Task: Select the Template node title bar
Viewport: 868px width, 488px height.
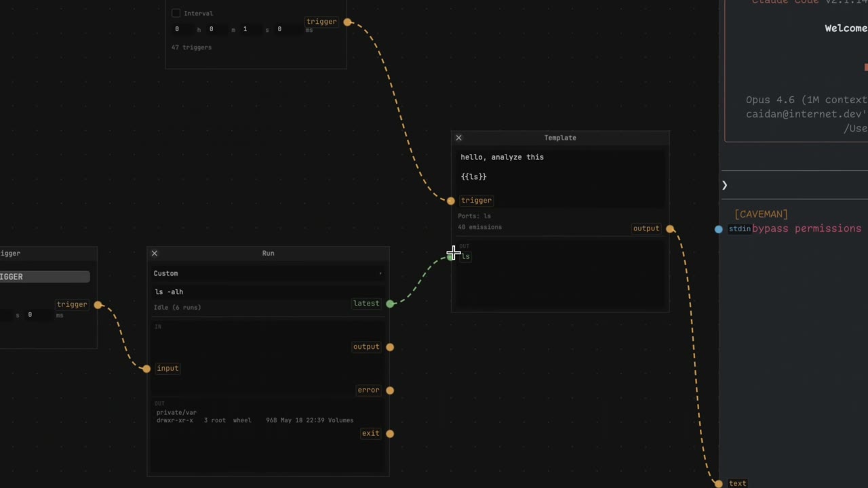Action: click(560, 138)
